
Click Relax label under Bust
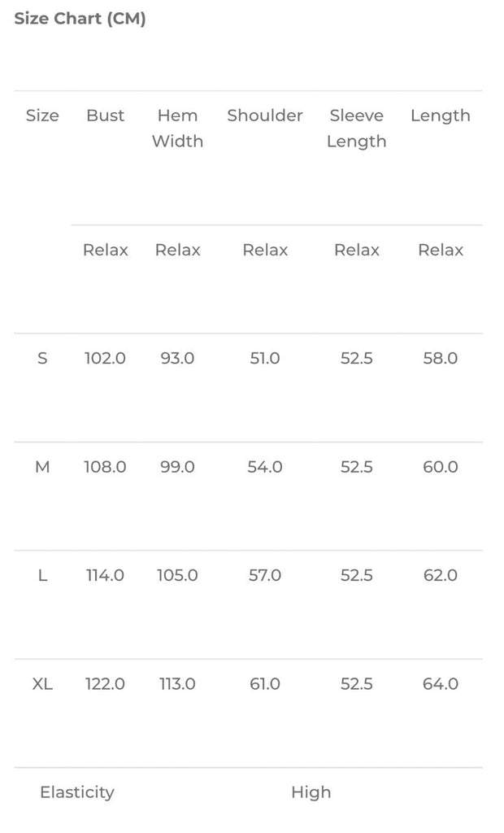pyautogui.click(x=106, y=250)
